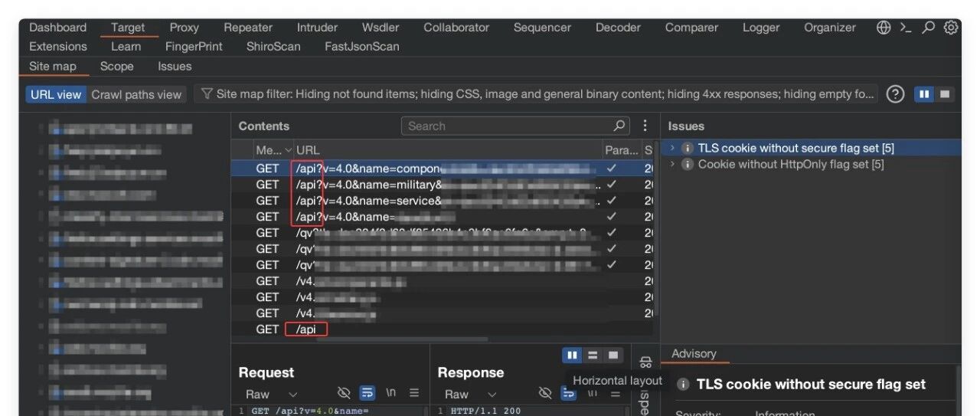Viewport: 980px width, 416px height.
Task: Open the Proxy tab
Action: click(x=184, y=28)
